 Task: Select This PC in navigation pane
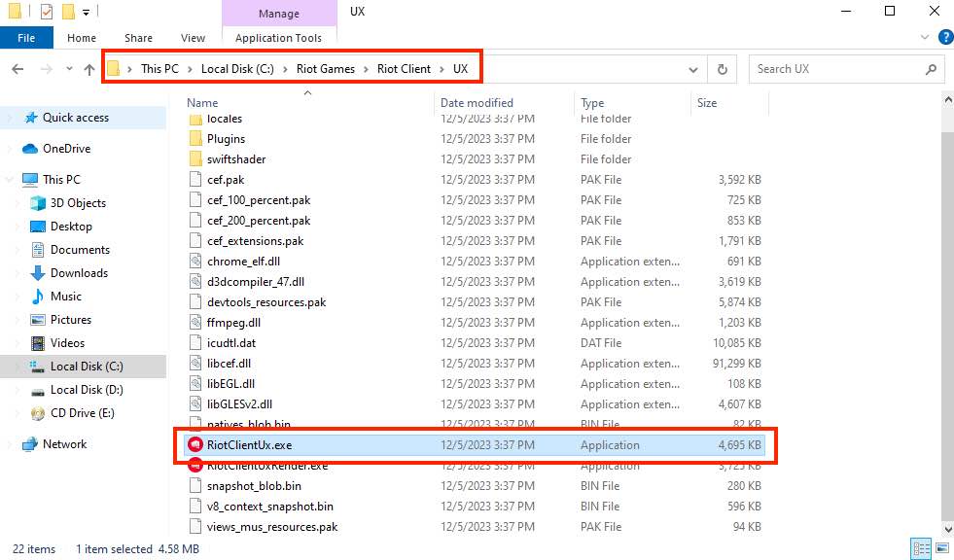(x=61, y=179)
